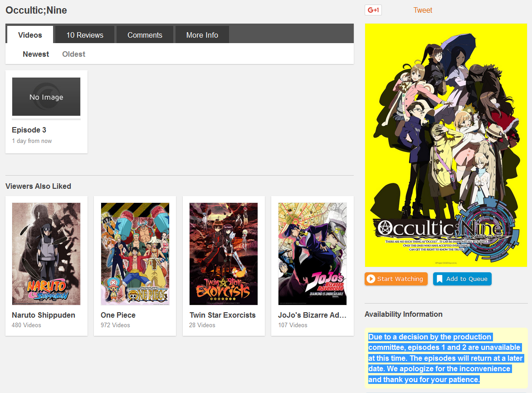Open the One Piece poster

pos(135,254)
